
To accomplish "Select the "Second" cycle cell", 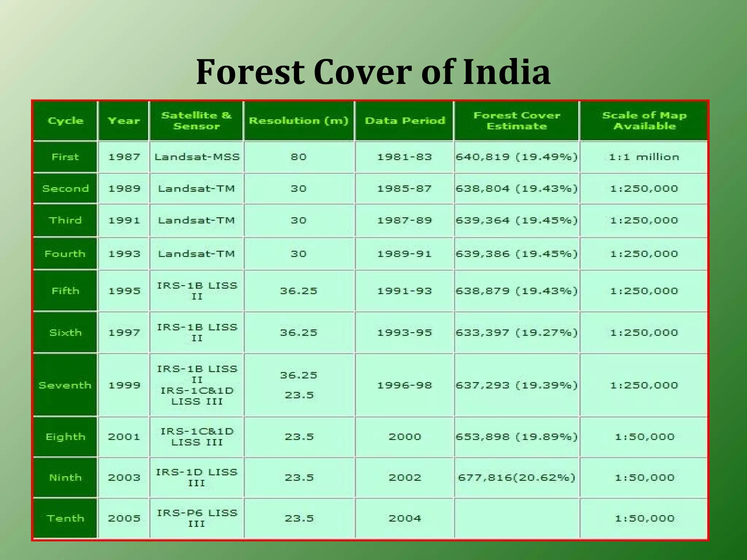I will pyautogui.click(x=66, y=188).
